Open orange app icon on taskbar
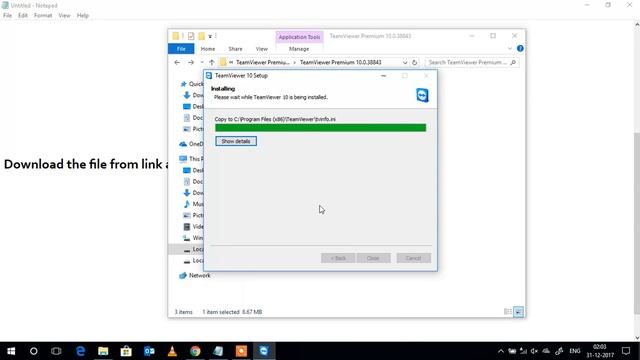640x360 pixels. (x=241, y=351)
